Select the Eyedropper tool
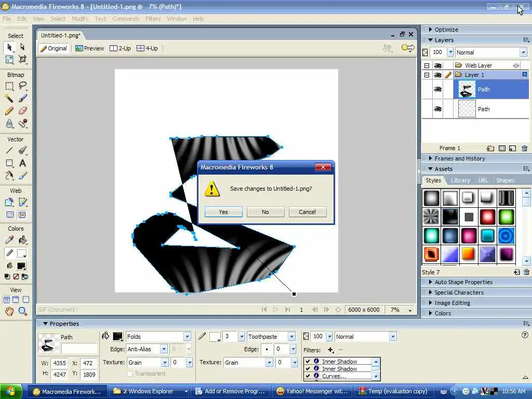This screenshot has width=532, height=399. pos(9,240)
